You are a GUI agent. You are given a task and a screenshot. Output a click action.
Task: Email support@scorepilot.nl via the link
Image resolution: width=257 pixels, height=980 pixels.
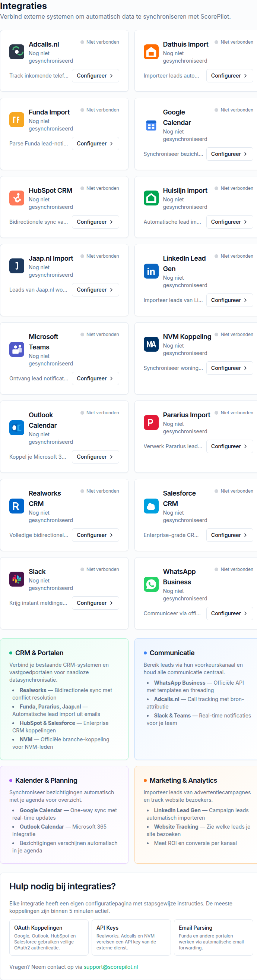click(x=111, y=967)
